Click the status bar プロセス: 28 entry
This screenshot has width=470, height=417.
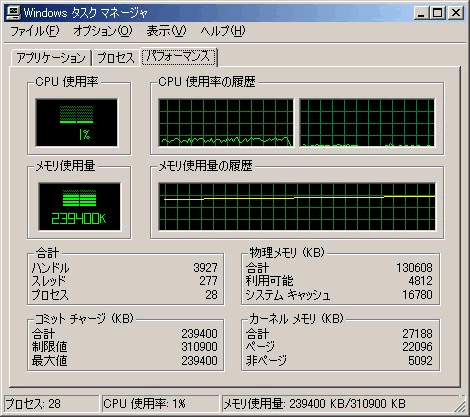click(52, 404)
